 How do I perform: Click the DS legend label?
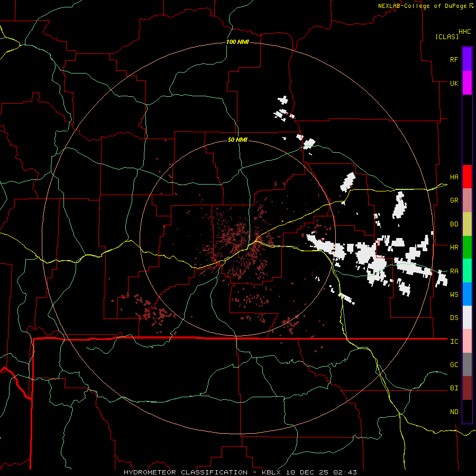(x=454, y=318)
